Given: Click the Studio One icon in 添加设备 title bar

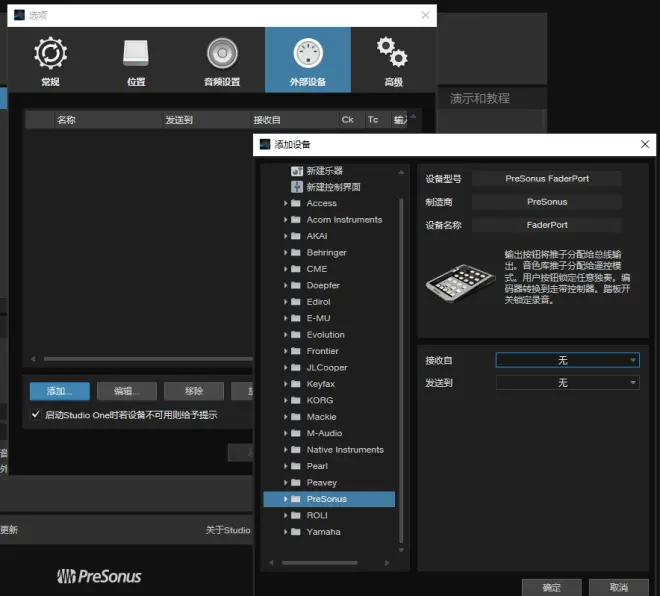Looking at the screenshot, I should (x=265, y=144).
